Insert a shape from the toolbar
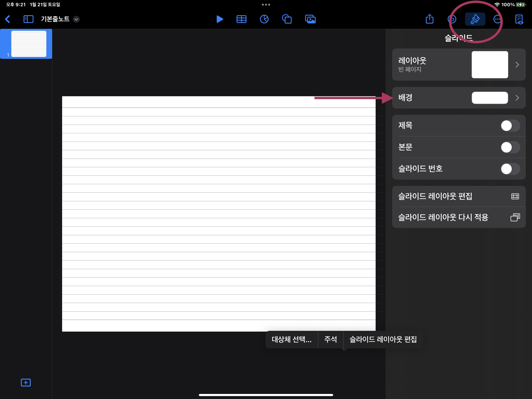Screen dimensions: 532x399 click(x=287, y=19)
